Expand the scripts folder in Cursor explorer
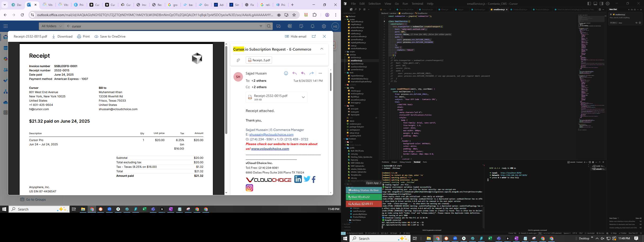The height and width of the screenshot is (242, 644). click(x=350, y=52)
